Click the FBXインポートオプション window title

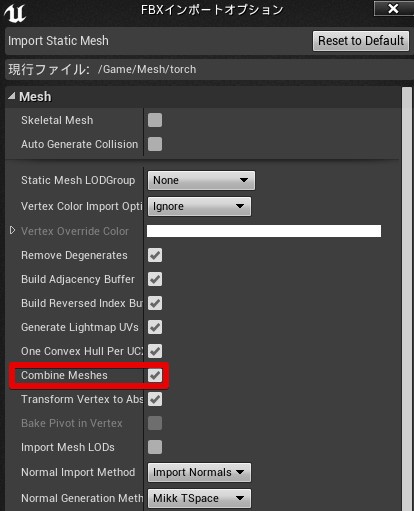coord(212,10)
